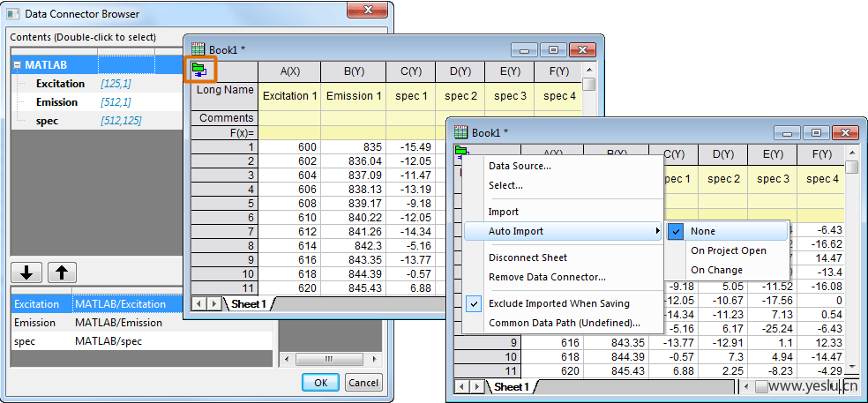The height and width of the screenshot is (403, 868).
Task: Click horizontal scroll right arrow in Data Connector Browser
Action: point(373,360)
